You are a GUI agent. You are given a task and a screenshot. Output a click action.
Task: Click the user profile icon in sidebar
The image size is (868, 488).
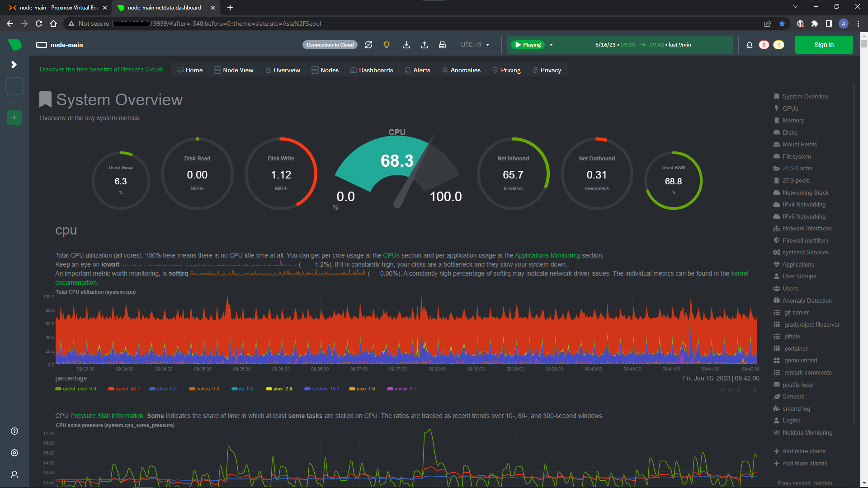pyautogui.click(x=14, y=474)
